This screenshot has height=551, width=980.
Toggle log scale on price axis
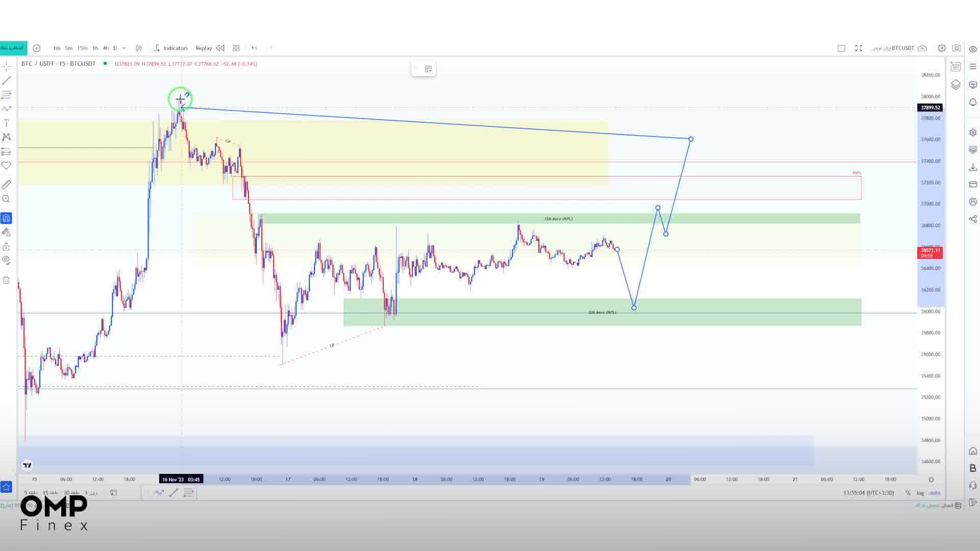click(x=920, y=493)
